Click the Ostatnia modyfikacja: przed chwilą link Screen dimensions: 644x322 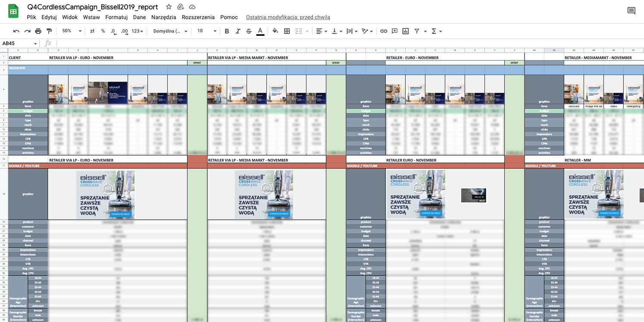pyautogui.click(x=288, y=17)
